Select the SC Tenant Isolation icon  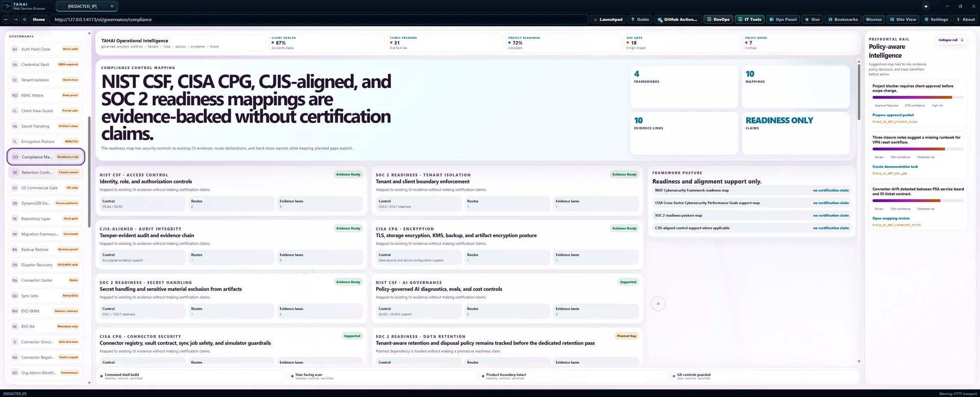point(15,80)
